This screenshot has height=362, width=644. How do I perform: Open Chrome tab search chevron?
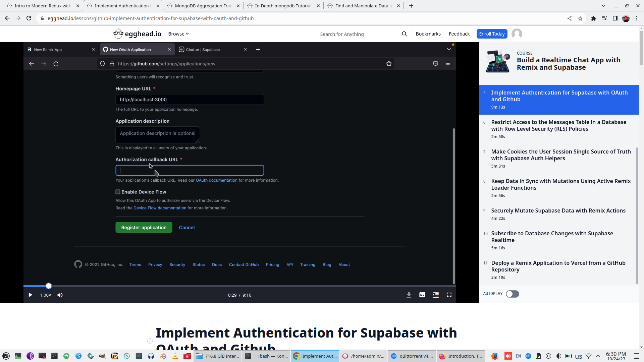603,6
